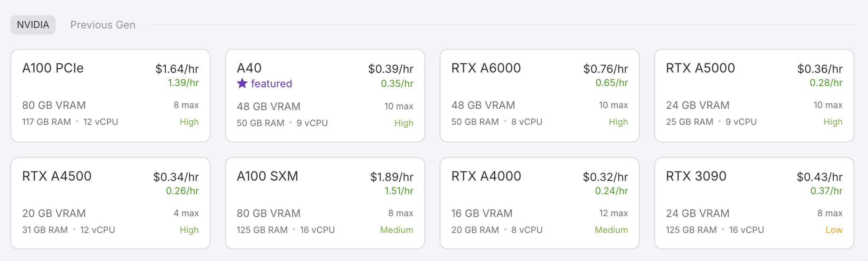The width and height of the screenshot is (868, 261).
Task: Select the A100 PCIe GPU card
Action: (111, 96)
